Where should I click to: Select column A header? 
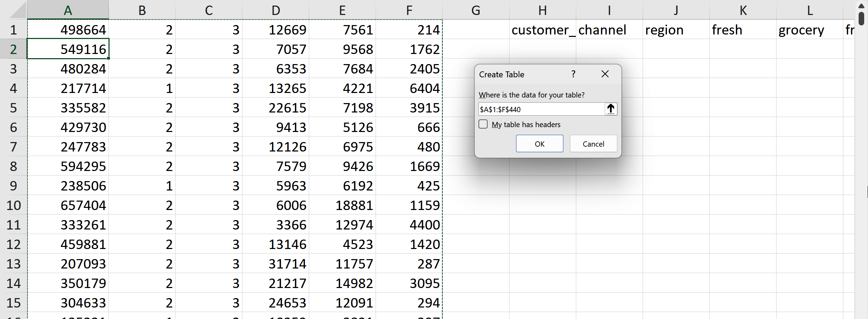[x=68, y=10]
